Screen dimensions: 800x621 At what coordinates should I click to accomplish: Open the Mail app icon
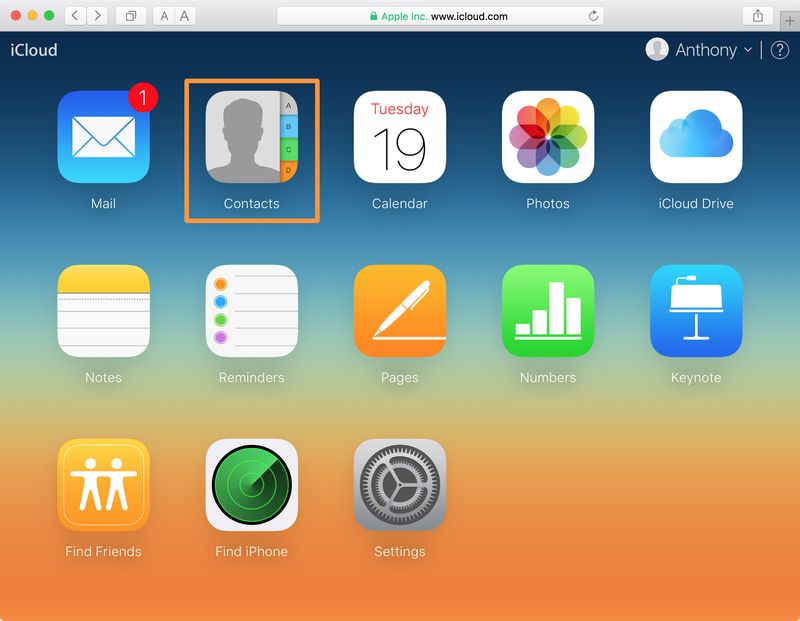point(104,137)
